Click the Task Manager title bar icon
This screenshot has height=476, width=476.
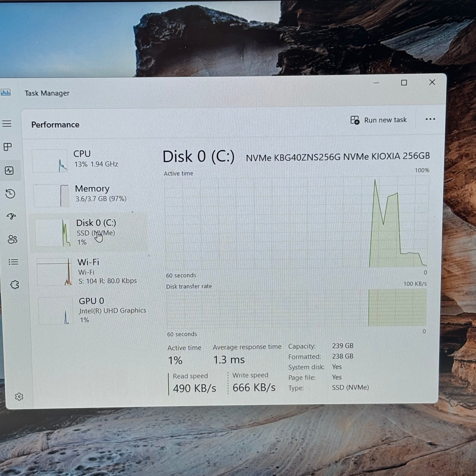point(6,93)
